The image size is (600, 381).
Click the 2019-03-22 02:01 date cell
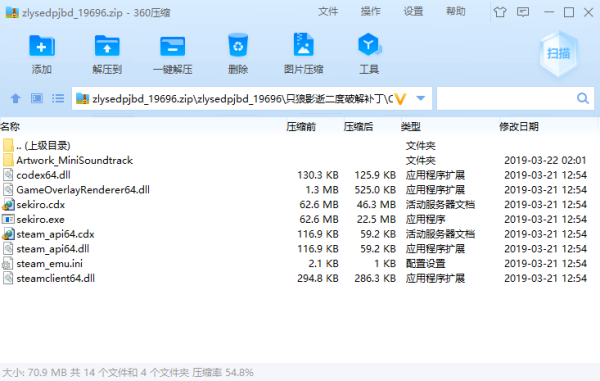point(545,160)
